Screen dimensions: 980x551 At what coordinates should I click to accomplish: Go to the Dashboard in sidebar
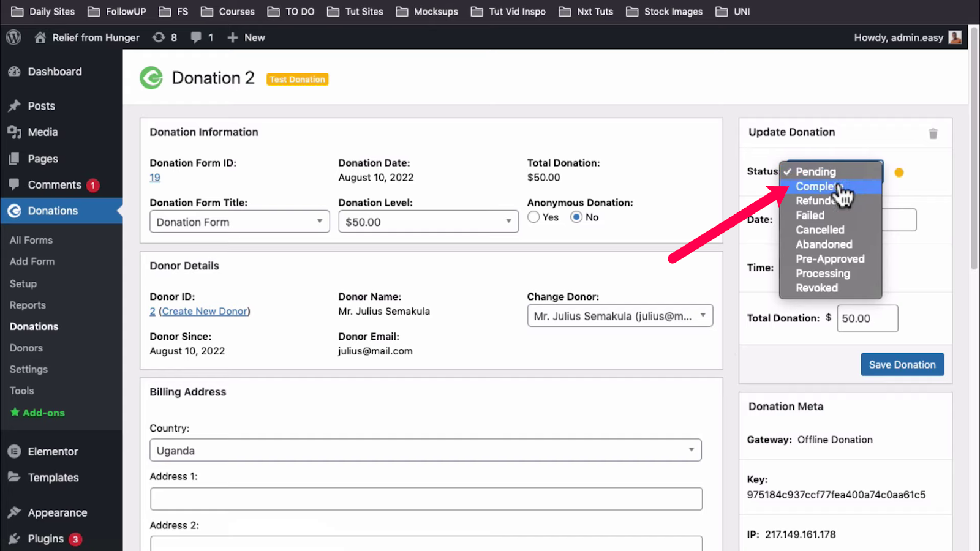[55, 72]
